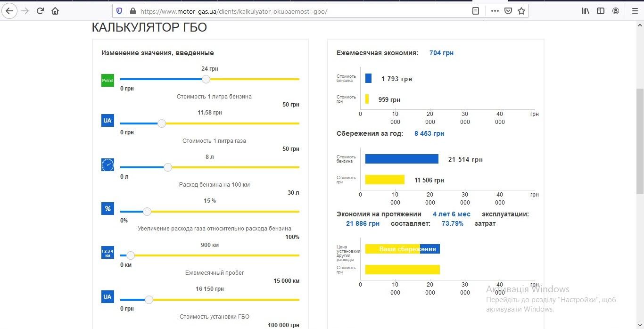This screenshot has height=329, width=644.
Task: Click the browser Back arrow button
Action: coord(9,11)
